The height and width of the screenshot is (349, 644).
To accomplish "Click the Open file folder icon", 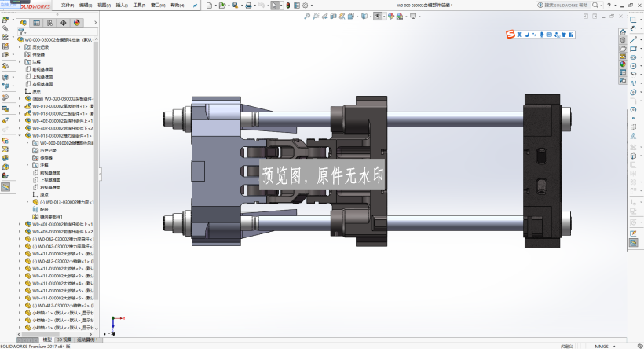I will coord(221,6).
